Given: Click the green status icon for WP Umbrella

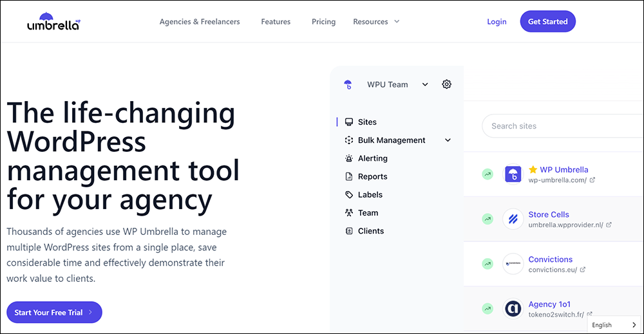Looking at the screenshot, I should pos(488,174).
